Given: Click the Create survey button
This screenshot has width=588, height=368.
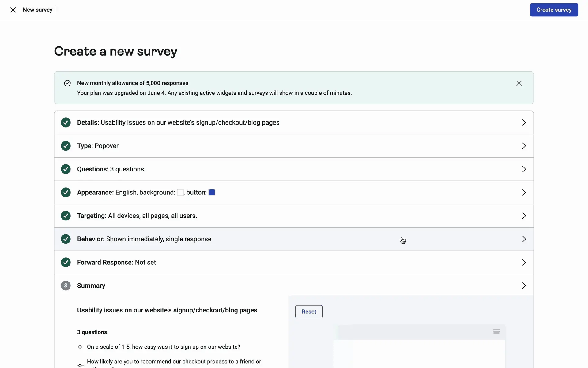Looking at the screenshot, I should 554,10.
